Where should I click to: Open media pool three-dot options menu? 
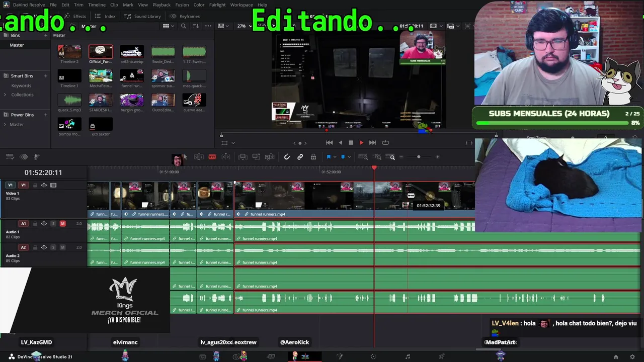click(208, 26)
